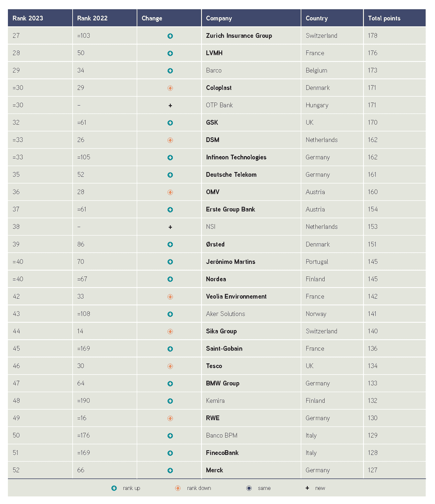The width and height of the screenshot is (435, 504).
Task: Open the Deutsche Telekom company entry
Action: tap(231, 175)
